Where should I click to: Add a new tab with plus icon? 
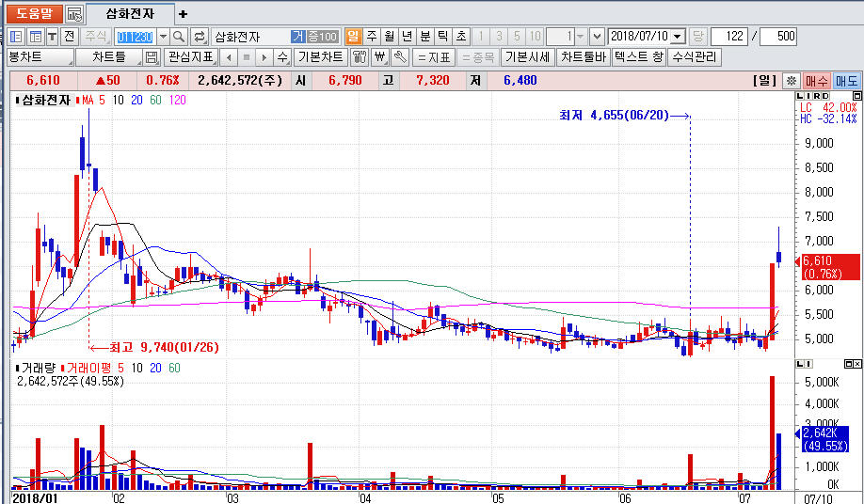tap(183, 14)
